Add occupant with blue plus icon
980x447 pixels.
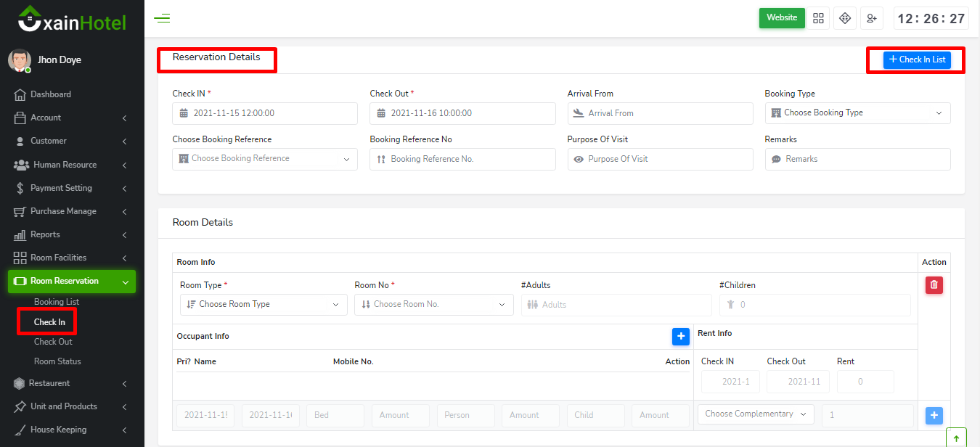tap(680, 336)
